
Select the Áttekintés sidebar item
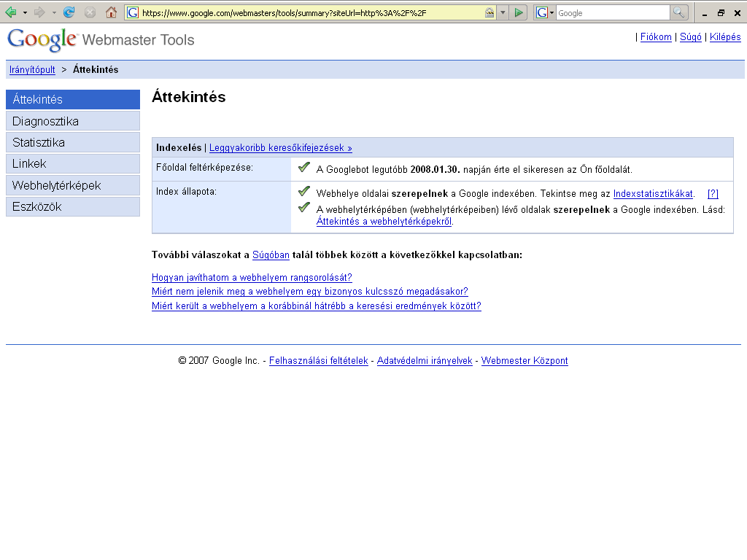(x=73, y=99)
